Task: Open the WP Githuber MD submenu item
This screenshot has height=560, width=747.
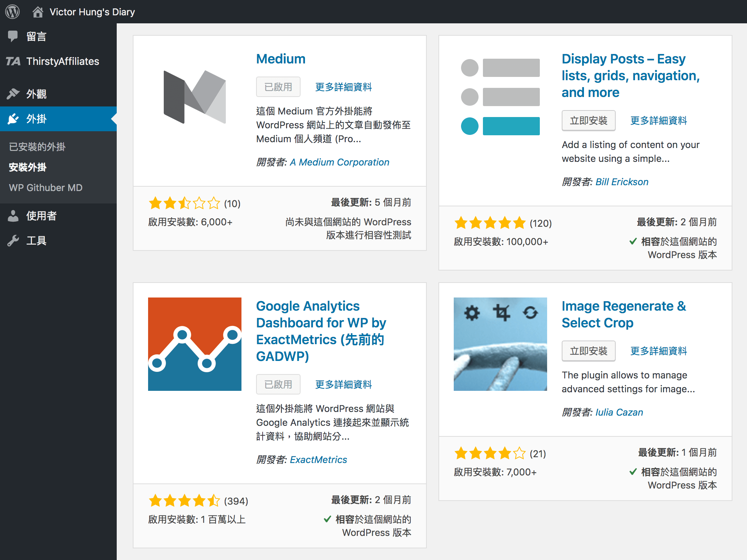Action: [x=46, y=187]
